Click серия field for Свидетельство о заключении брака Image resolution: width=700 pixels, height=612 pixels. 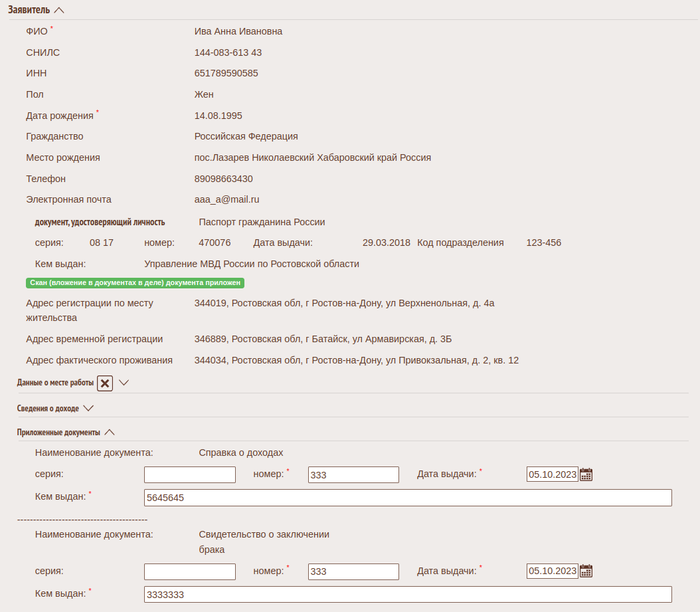[190, 571]
